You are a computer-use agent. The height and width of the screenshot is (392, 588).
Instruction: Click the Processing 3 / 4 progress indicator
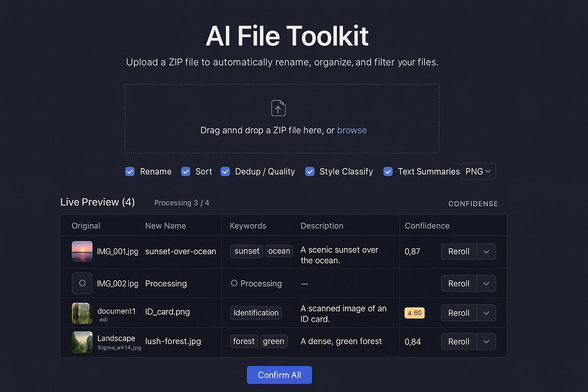(181, 203)
